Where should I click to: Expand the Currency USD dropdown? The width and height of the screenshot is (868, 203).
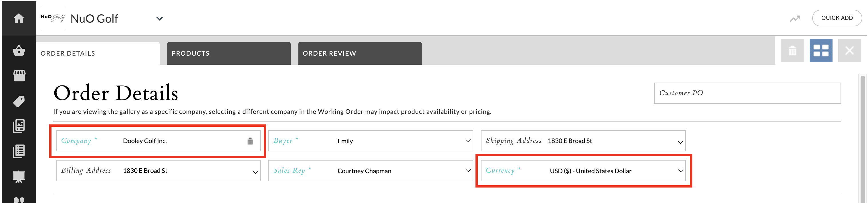(x=680, y=171)
